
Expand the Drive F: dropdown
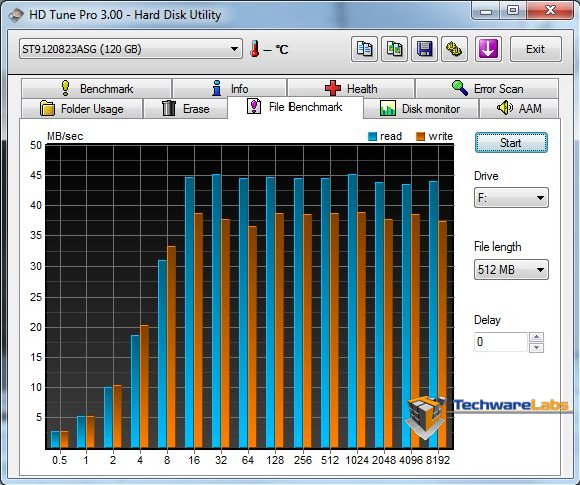511,198
